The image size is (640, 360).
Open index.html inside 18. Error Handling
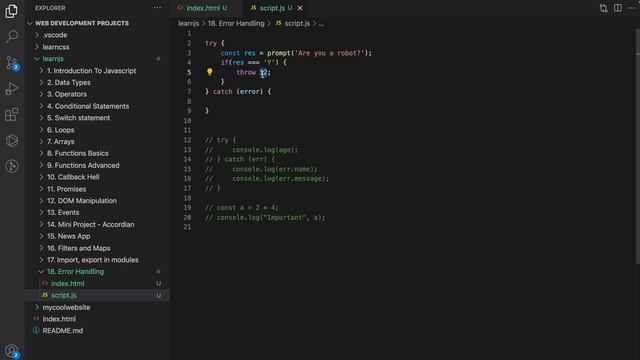67,283
